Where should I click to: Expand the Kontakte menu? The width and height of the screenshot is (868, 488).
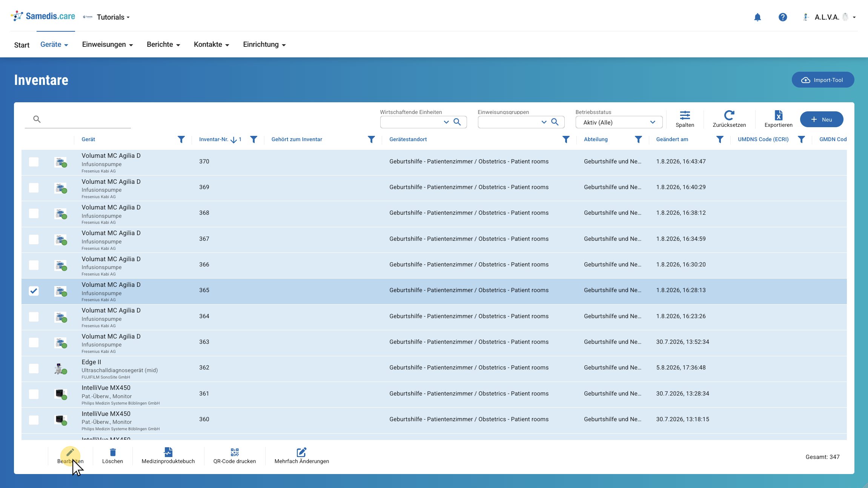[x=212, y=45]
